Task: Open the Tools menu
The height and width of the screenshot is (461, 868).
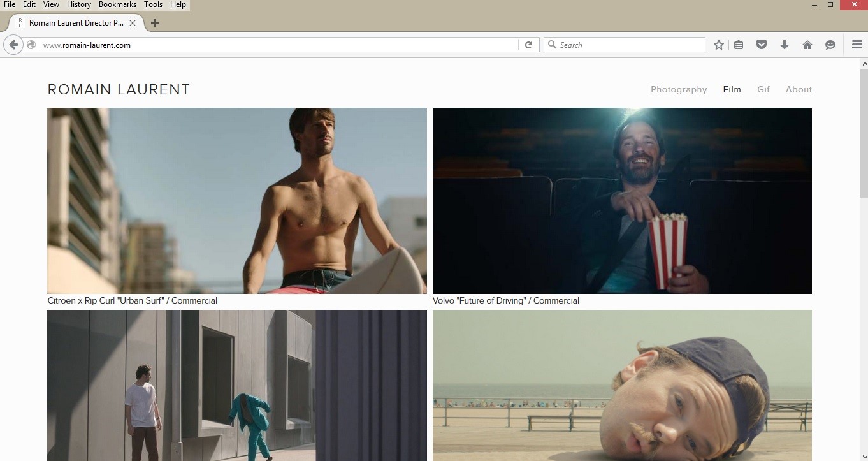Action: tap(153, 4)
